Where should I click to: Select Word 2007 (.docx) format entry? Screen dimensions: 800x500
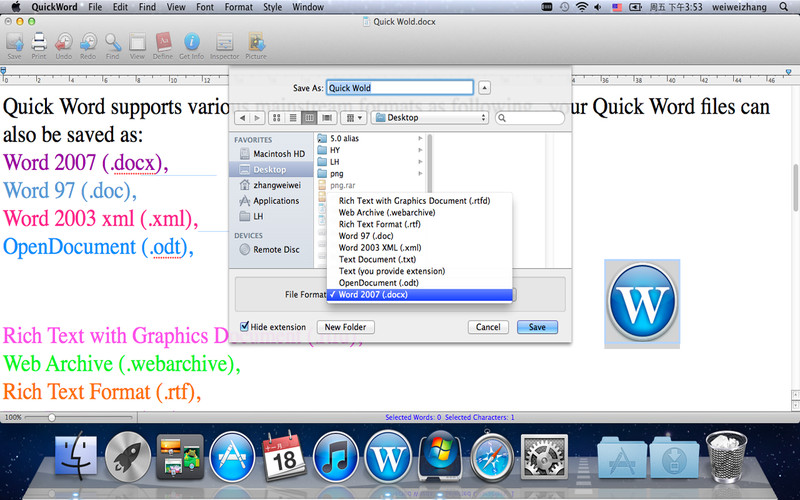click(x=419, y=294)
